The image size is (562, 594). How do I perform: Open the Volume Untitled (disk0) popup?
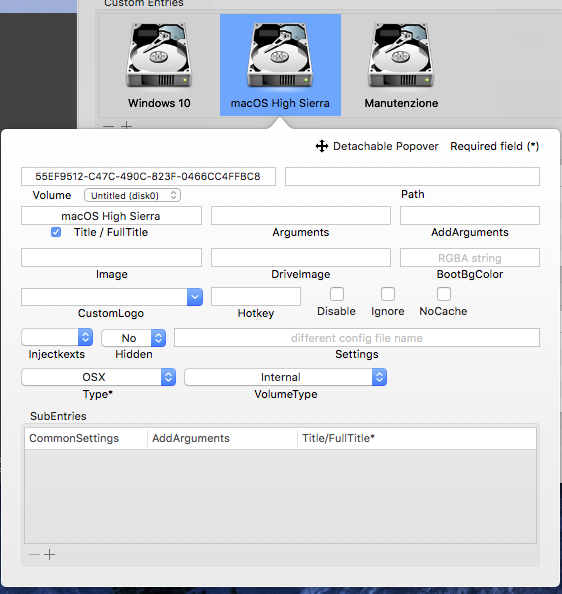[x=133, y=195]
